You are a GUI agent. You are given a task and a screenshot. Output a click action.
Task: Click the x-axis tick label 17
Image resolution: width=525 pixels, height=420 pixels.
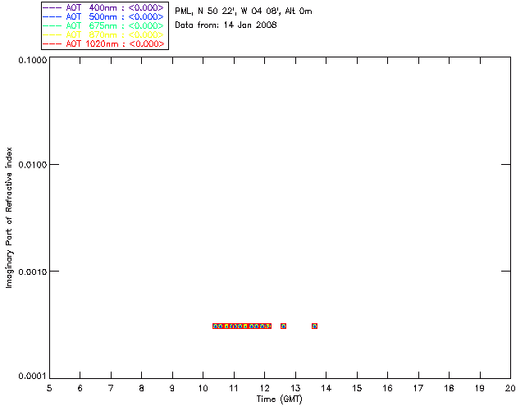[418, 388]
